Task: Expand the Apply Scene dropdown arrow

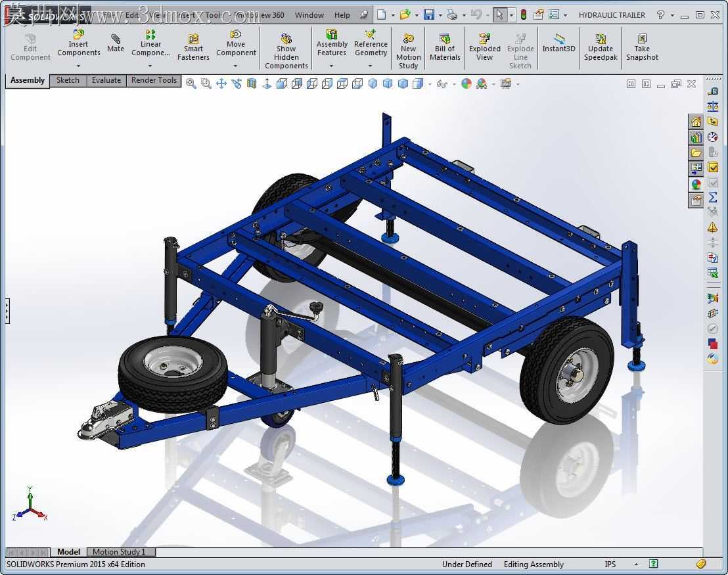Action: tap(493, 84)
